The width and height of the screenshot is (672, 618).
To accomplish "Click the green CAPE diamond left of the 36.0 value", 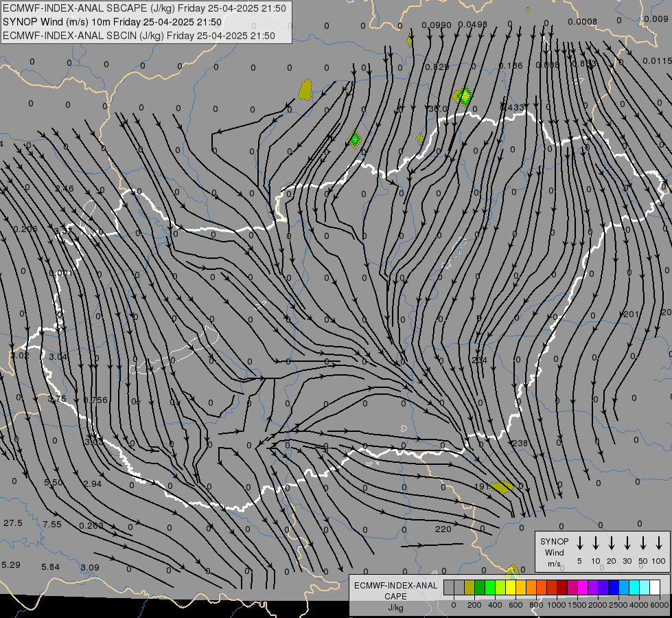I will tap(355, 139).
